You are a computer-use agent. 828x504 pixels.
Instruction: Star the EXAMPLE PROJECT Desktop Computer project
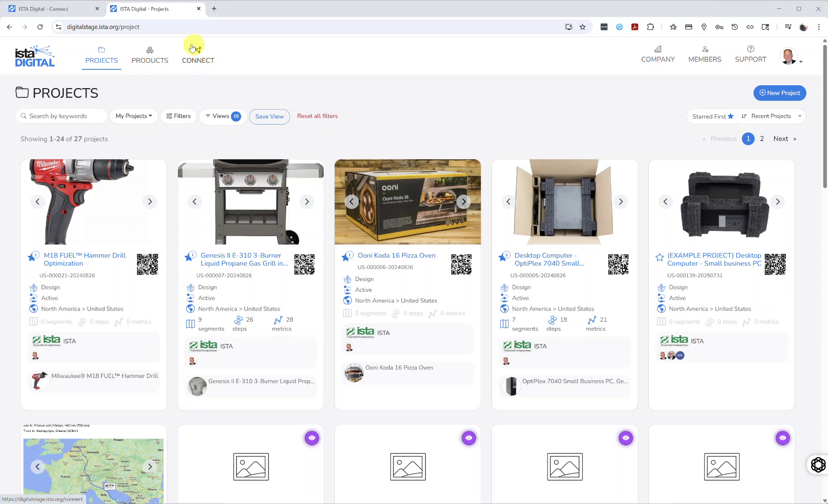tap(659, 257)
